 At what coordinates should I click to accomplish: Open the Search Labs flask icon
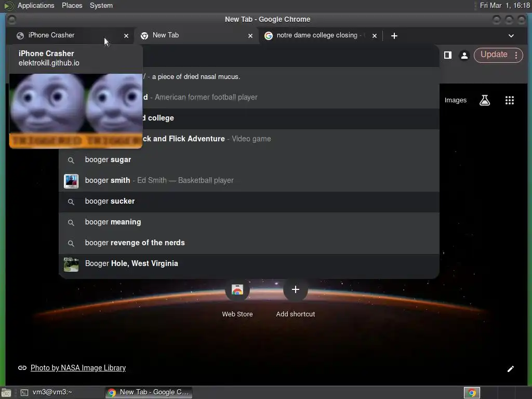pyautogui.click(x=485, y=100)
